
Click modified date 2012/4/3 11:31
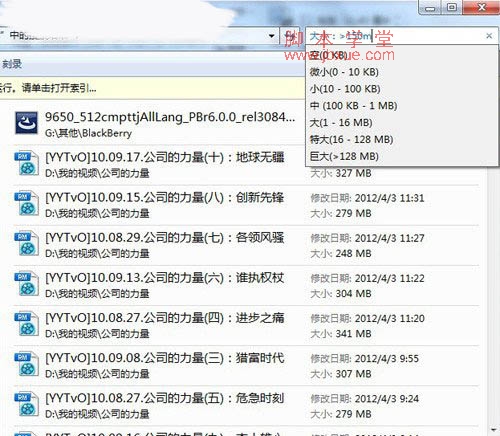390,198
